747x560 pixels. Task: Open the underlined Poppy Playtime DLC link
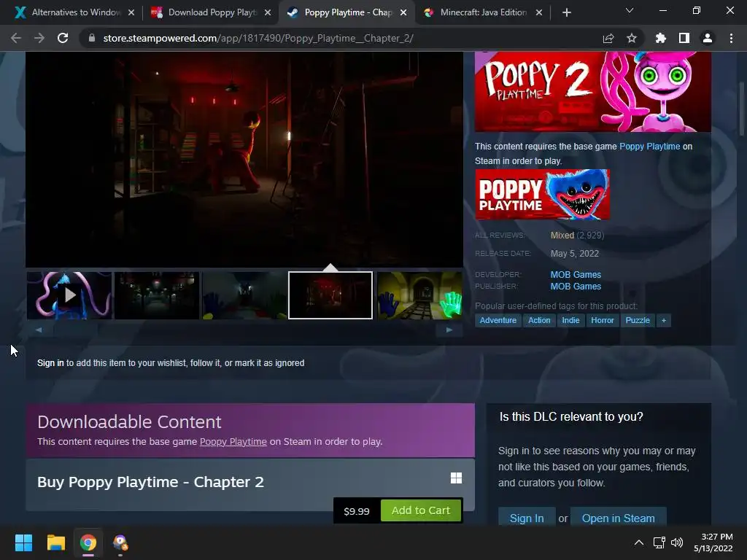coord(233,441)
